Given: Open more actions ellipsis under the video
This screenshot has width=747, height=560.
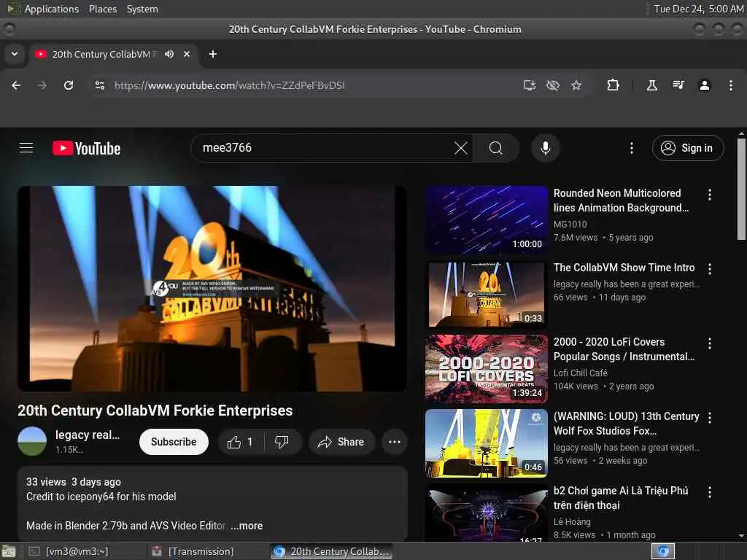Looking at the screenshot, I should click(395, 442).
